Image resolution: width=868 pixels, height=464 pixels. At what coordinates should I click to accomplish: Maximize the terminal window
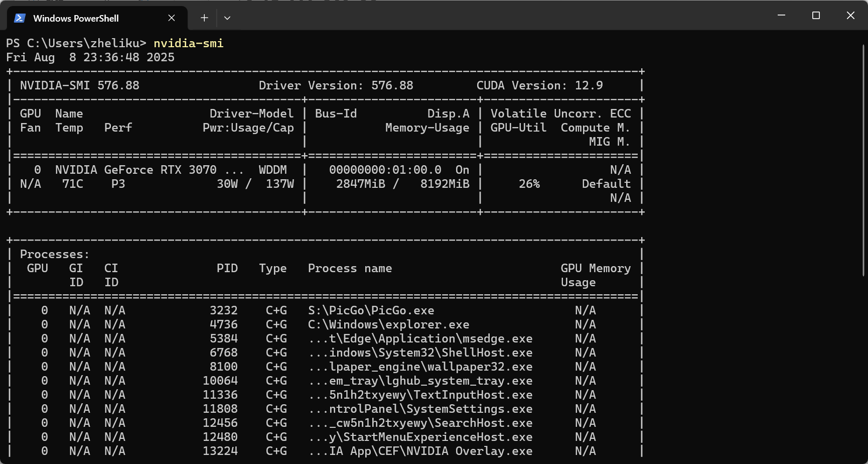coord(816,16)
